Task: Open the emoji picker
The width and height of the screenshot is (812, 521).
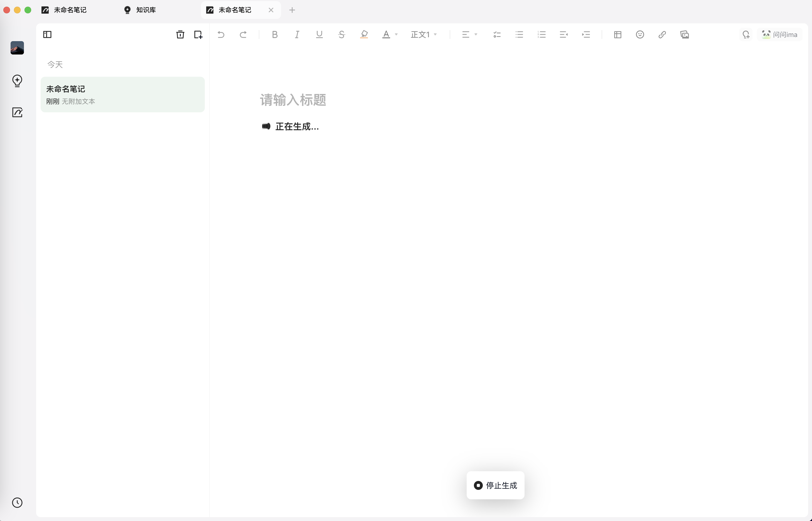Action: (640, 34)
